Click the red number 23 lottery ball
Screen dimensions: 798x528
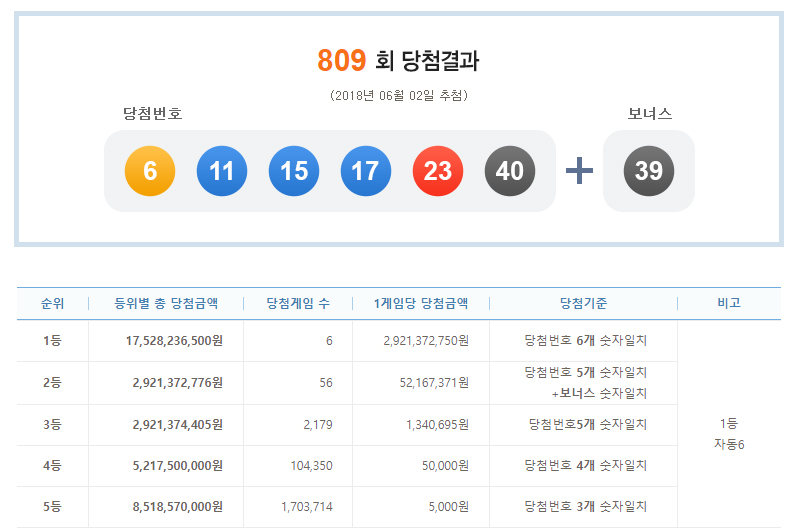point(438,171)
